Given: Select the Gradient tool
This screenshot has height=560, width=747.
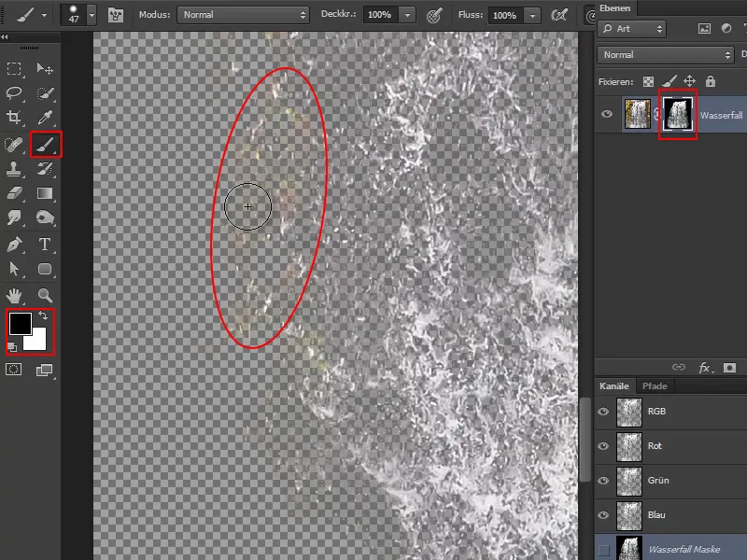Looking at the screenshot, I should (45, 193).
